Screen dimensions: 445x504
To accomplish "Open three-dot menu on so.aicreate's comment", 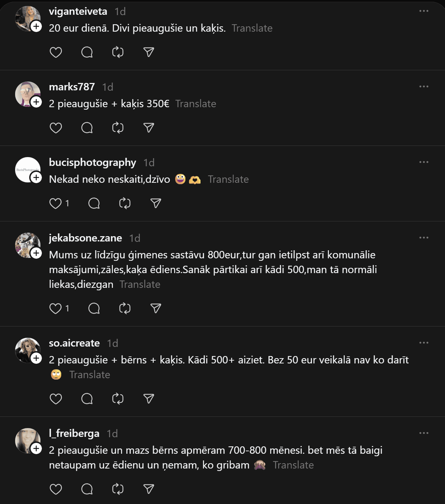I will point(424,343).
